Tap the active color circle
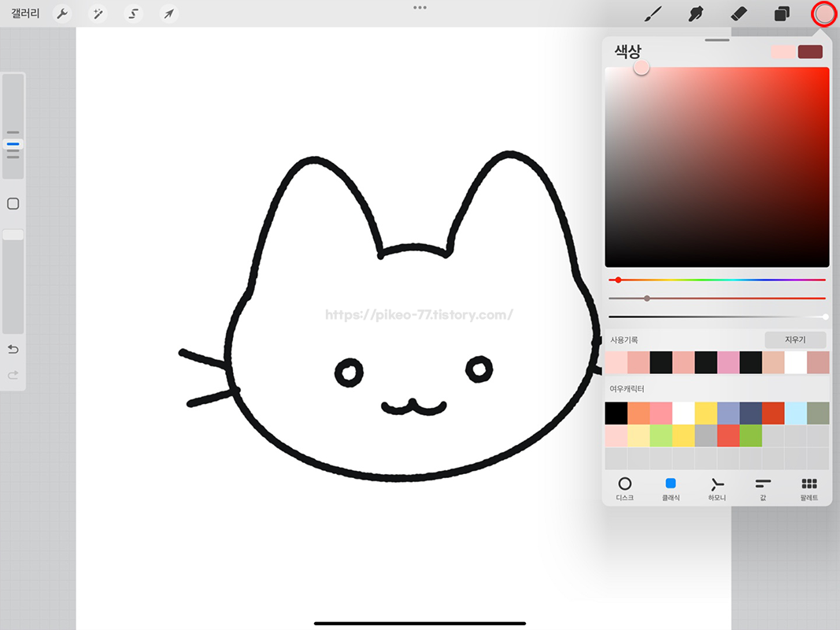Image resolution: width=840 pixels, height=630 pixels. [824, 13]
